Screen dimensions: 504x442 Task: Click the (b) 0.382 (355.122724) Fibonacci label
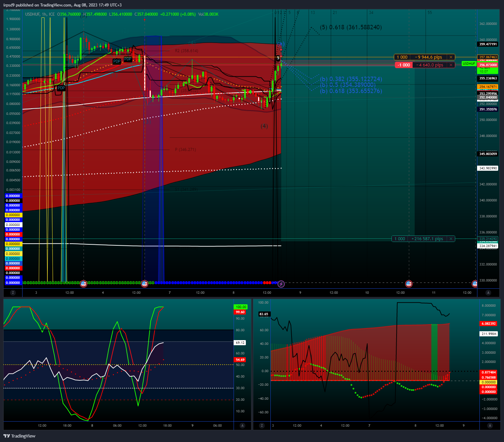pyautogui.click(x=351, y=79)
